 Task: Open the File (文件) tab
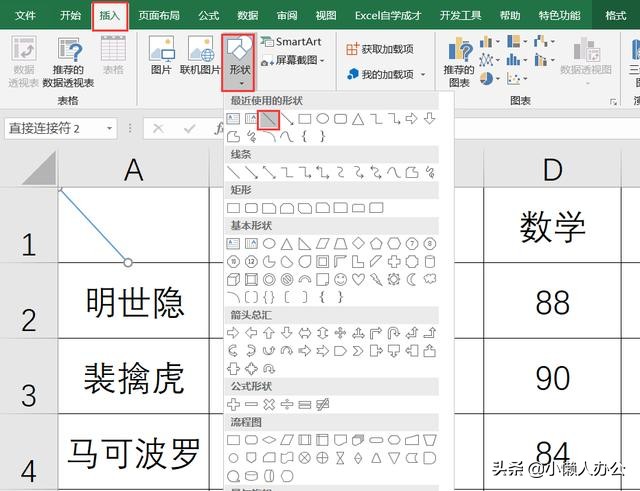pyautogui.click(x=25, y=16)
